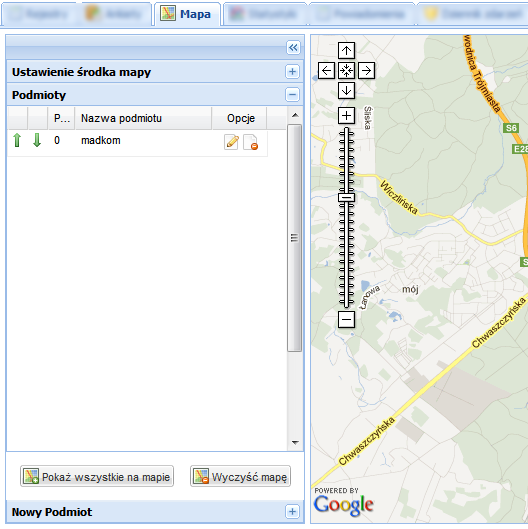Viewport: 528px width, 529px height.
Task: Pan the map up with arrow button
Action: tap(346, 51)
